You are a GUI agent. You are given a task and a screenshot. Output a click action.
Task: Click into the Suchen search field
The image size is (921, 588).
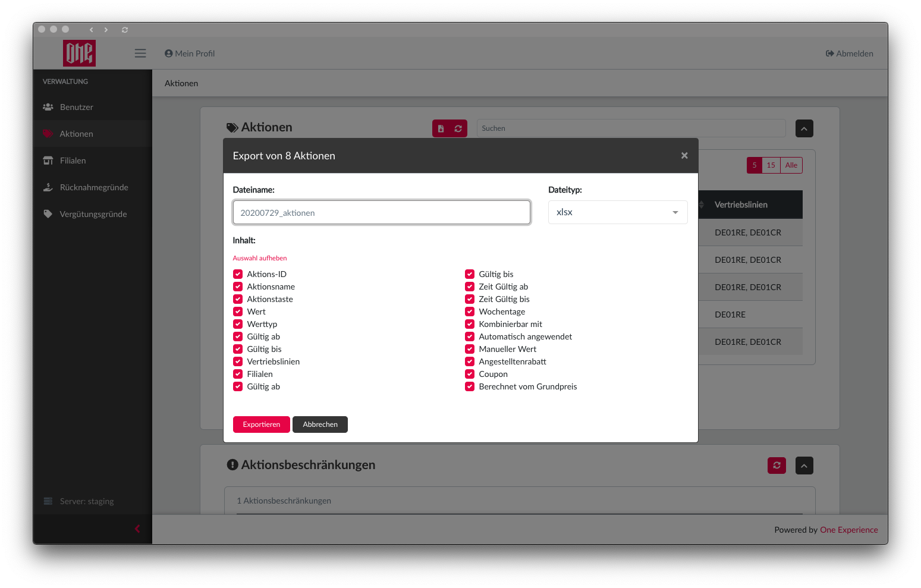click(x=631, y=128)
